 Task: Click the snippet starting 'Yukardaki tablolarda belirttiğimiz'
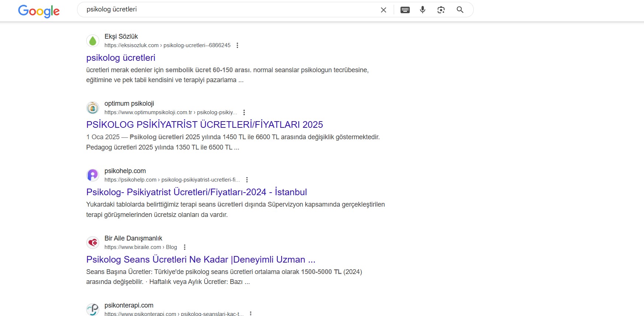coord(236,210)
